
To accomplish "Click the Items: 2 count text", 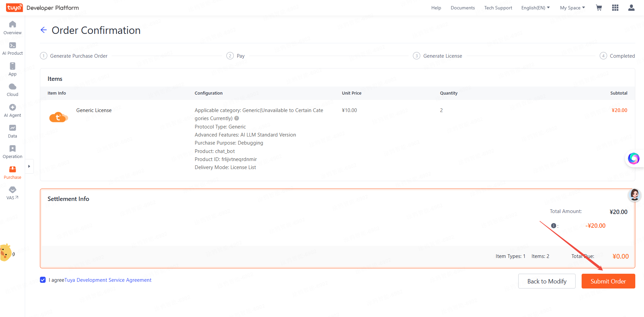I will point(540,256).
